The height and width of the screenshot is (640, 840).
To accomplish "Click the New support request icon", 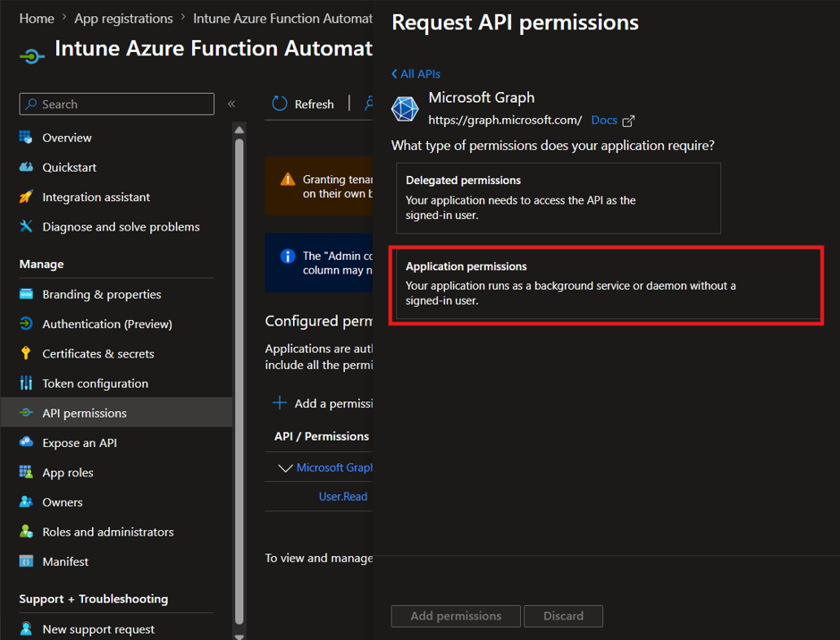I will (26, 628).
